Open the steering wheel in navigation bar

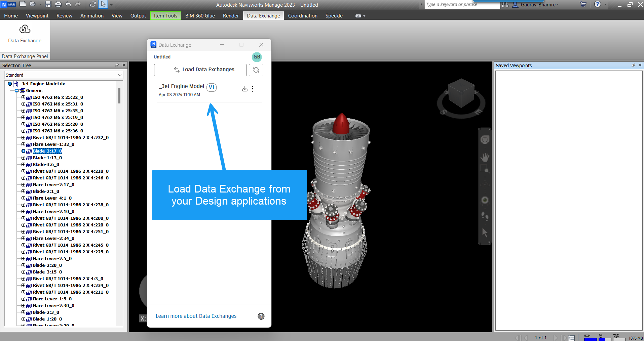(485, 140)
